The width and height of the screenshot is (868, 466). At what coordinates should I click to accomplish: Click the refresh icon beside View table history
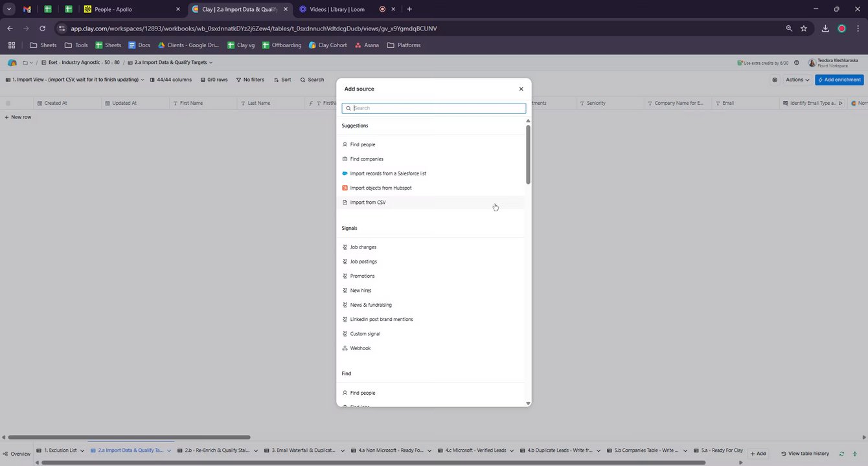coord(841,454)
